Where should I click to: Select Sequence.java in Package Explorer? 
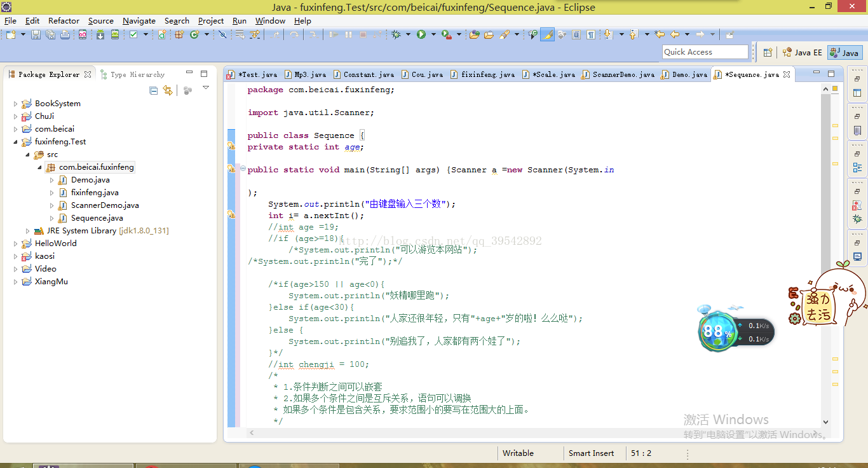(x=97, y=218)
